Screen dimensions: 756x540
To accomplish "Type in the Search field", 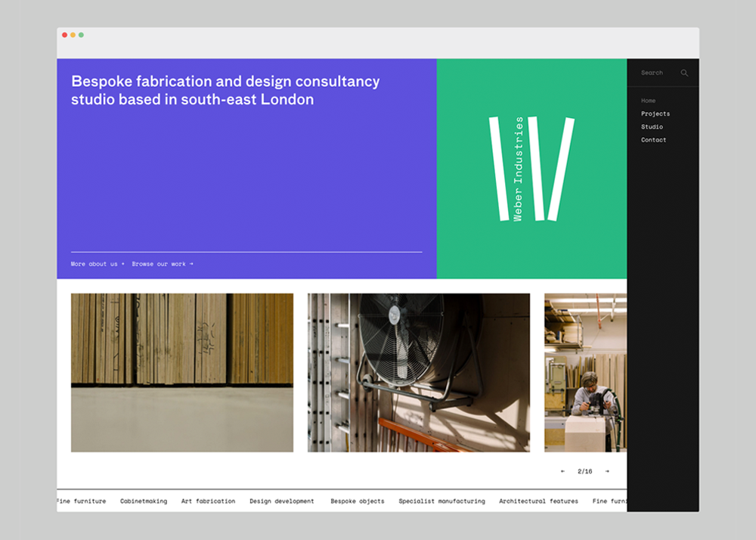I will click(x=655, y=73).
